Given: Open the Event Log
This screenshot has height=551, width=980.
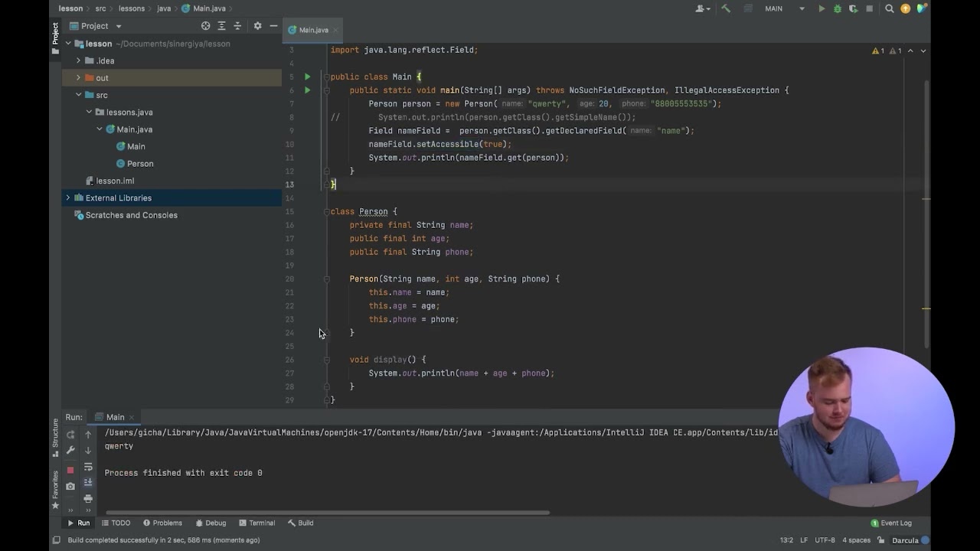Looking at the screenshot, I should pos(891,523).
